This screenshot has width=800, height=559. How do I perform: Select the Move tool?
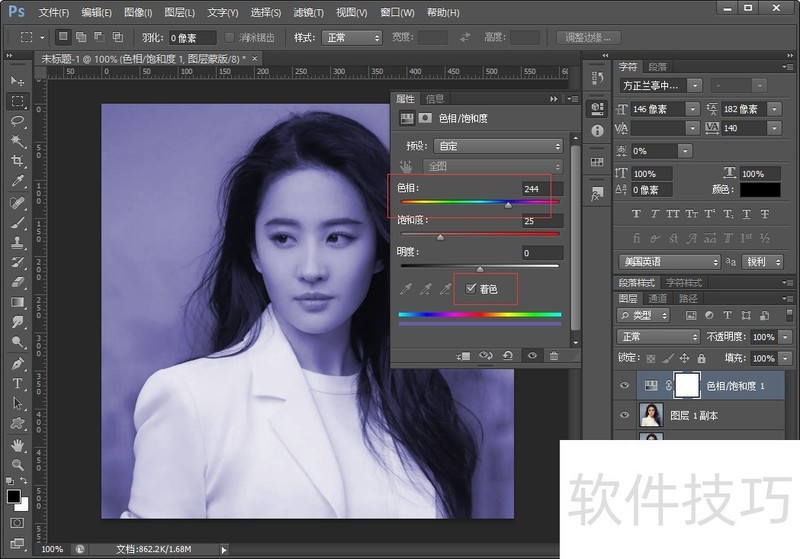17,81
